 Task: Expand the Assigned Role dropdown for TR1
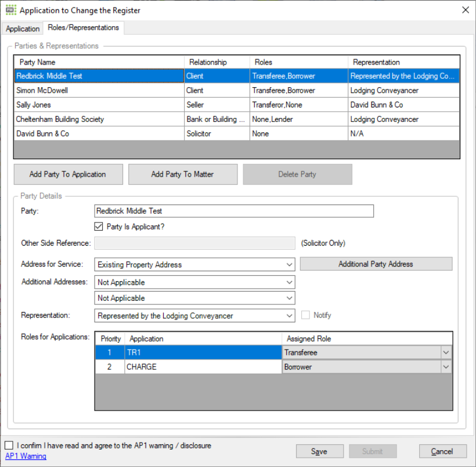click(x=447, y=352)
